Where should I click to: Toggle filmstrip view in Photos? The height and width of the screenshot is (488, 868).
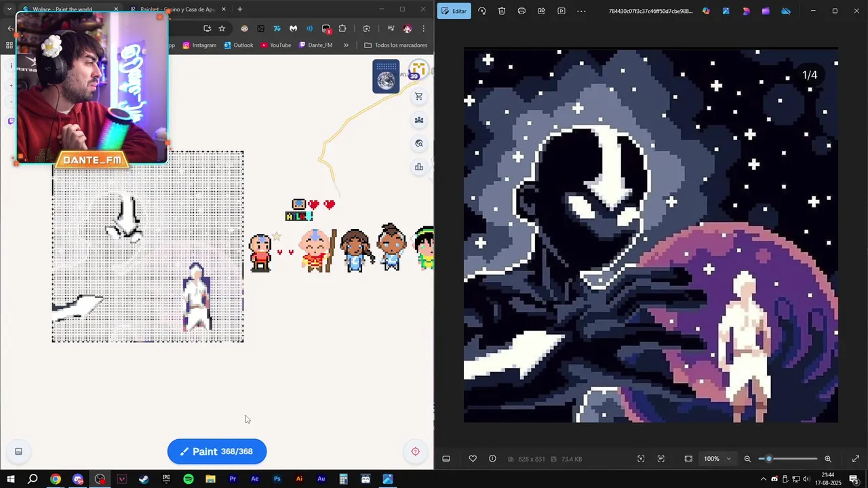446,459
